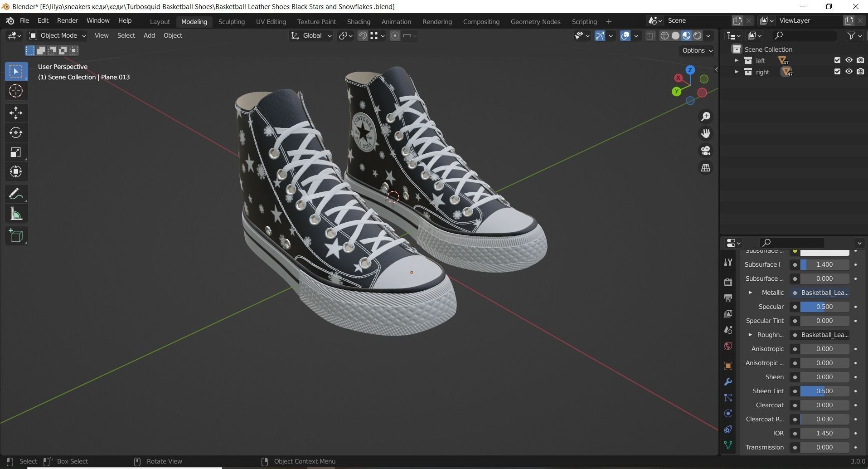
Task: Toggle visibility eye for right collection
Action: point(849,72)
